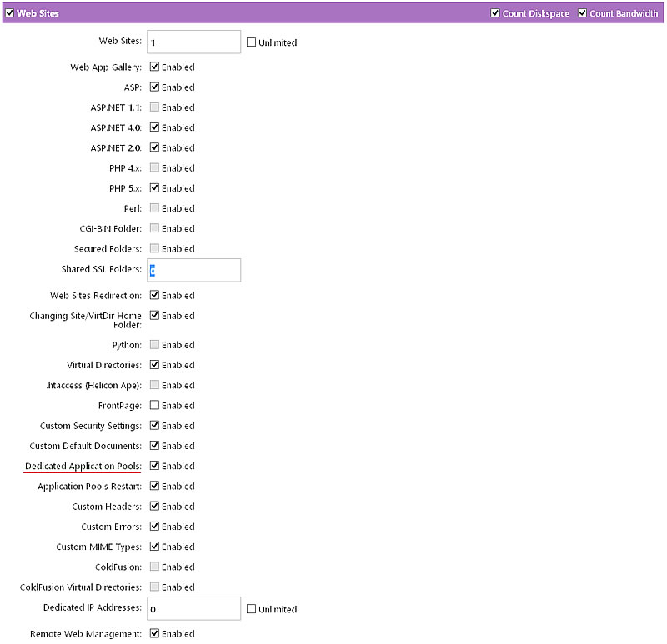Check Unlimited next to Dedicated IP Addresses
Screen dimensions: 667x644
(252, 609)
